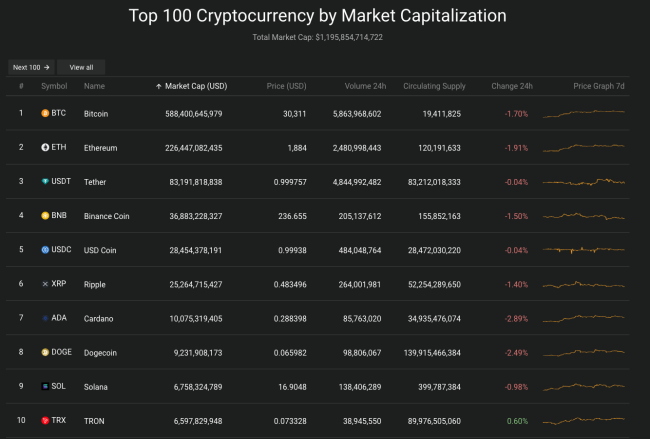
Task: Click the USD Coin USDC icon
Action: 45,250
